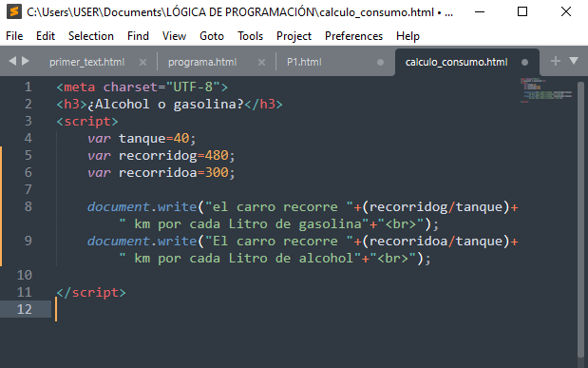Screen dimensions: 588x368
Task: Click the minimap code preview
Action: tap(546, 90)
